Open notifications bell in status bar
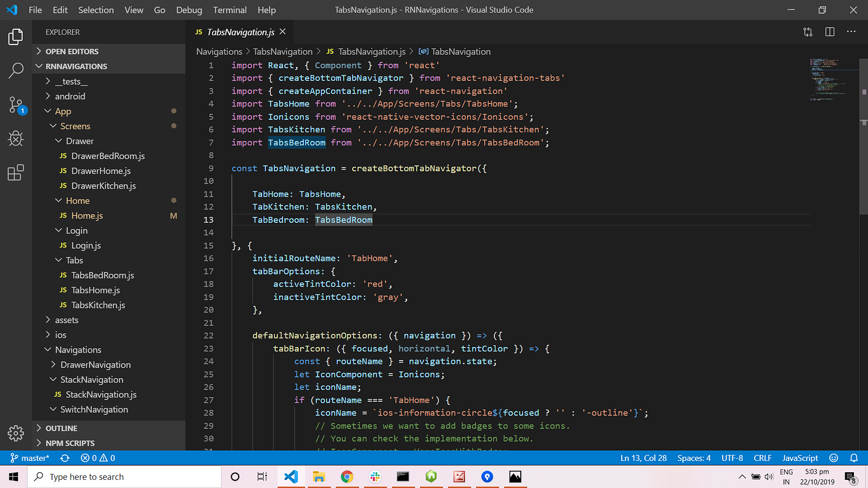This screenshot has width=868, height=488. click(854, 458)
